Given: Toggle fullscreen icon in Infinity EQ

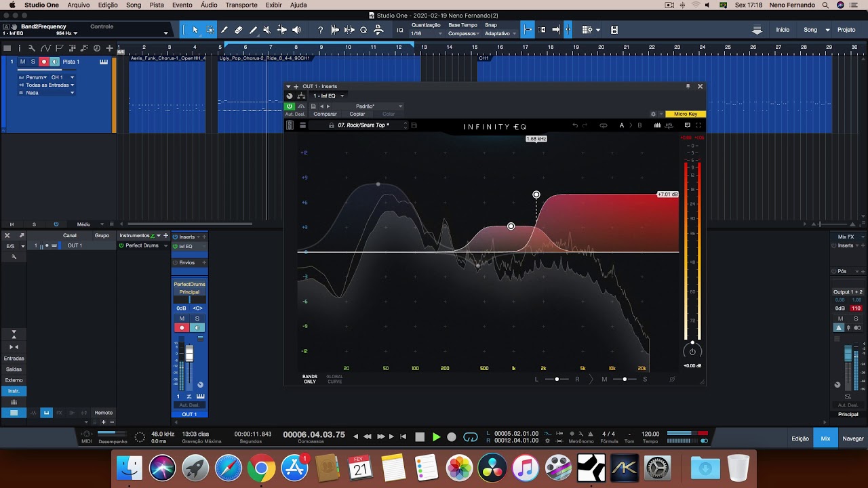Looking at the screenshot, I should click(x=698, y=125).
